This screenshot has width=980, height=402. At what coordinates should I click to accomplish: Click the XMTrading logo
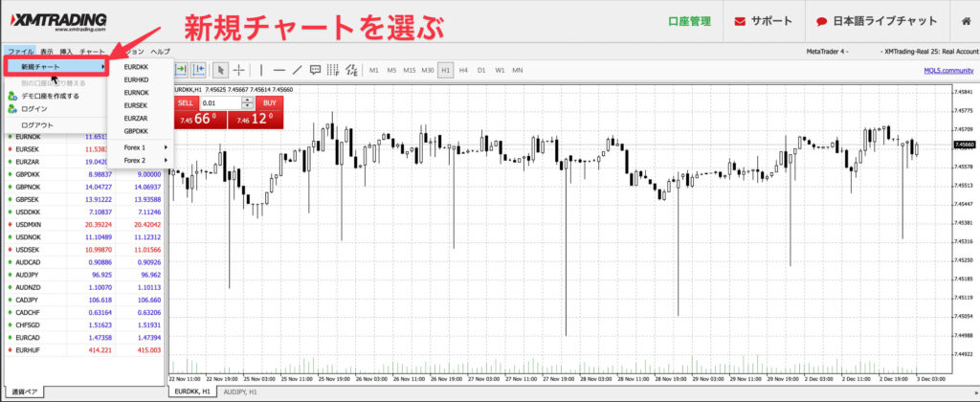pos(56,21)
